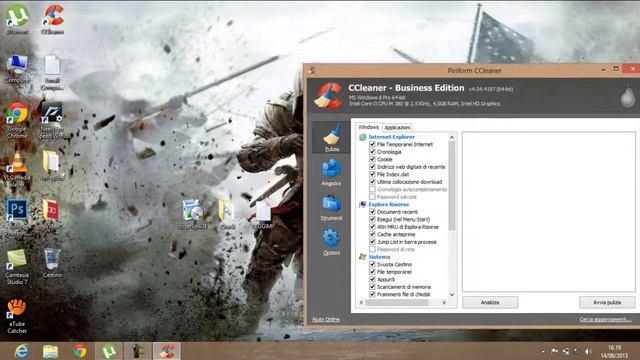Image resolution: width=640 pixels, height=360 pixels.
Task: Toggle Ultima collocazione download checkbox
Action: point(372,182)
